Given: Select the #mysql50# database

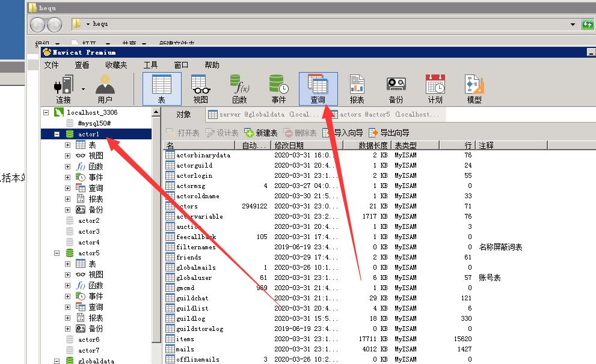Looking at the screenshot, I should point(94,123).
